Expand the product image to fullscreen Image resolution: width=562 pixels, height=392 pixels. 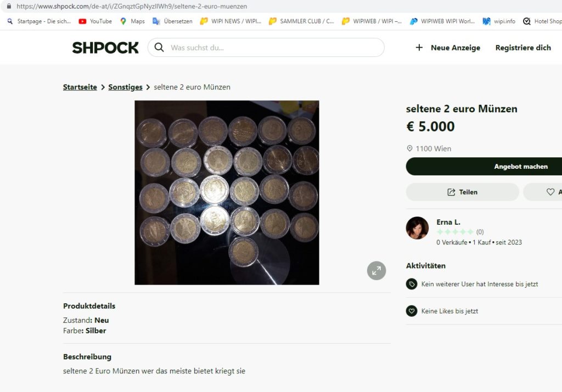point(376,270)
